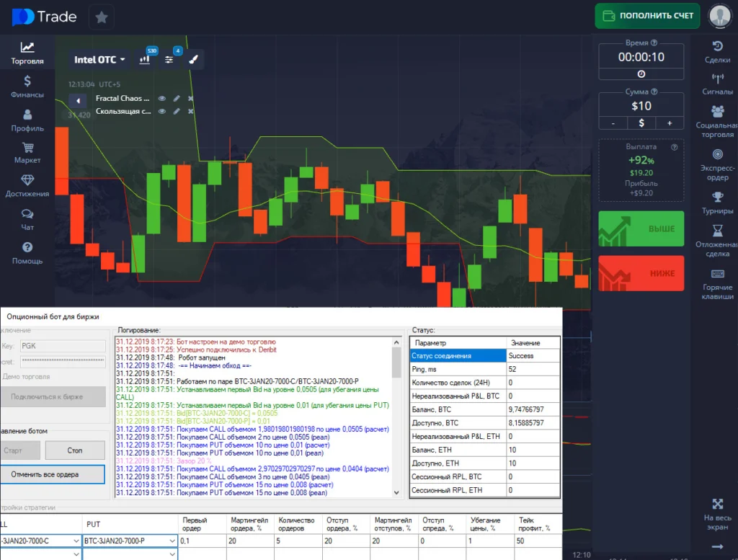Edit the Fractal Chaos indicator pencil
The height and width of the screenshot is (560, 738).
(x=177, y=98)
